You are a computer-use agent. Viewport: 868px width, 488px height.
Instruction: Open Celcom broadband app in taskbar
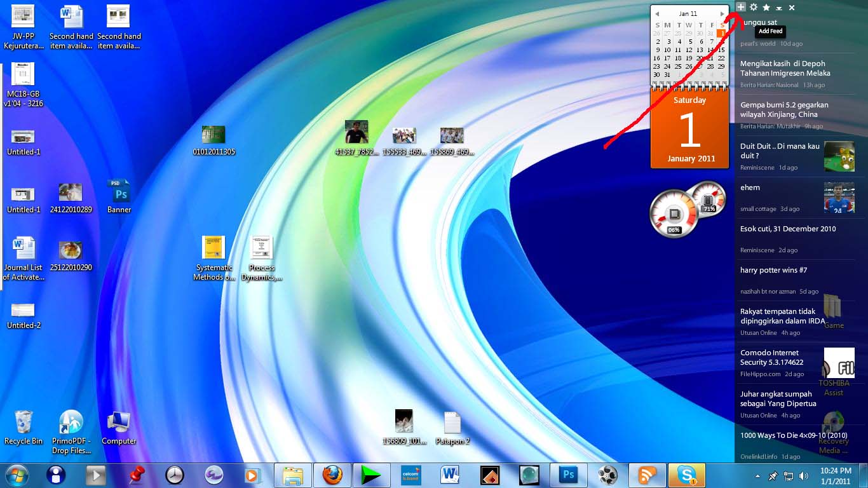pos(410,475)
